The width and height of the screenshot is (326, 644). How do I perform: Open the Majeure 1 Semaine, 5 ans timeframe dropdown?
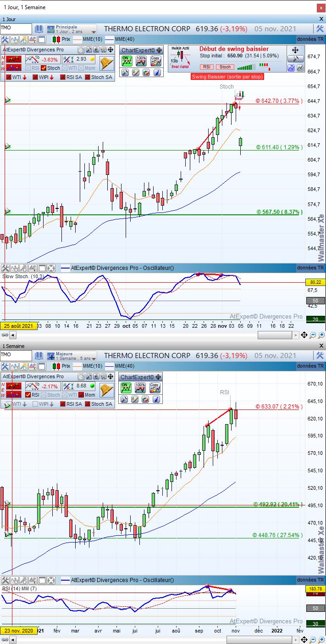pos(71,356)
